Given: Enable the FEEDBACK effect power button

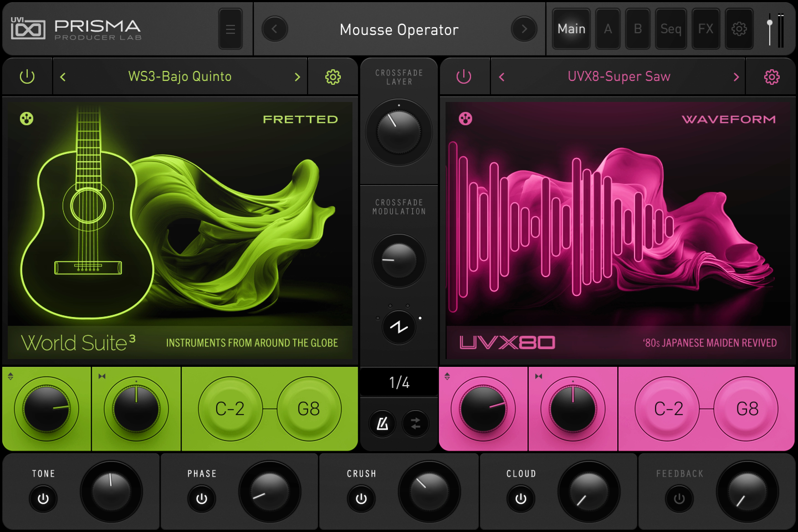Looking at the screenshot, I should 679,499.
